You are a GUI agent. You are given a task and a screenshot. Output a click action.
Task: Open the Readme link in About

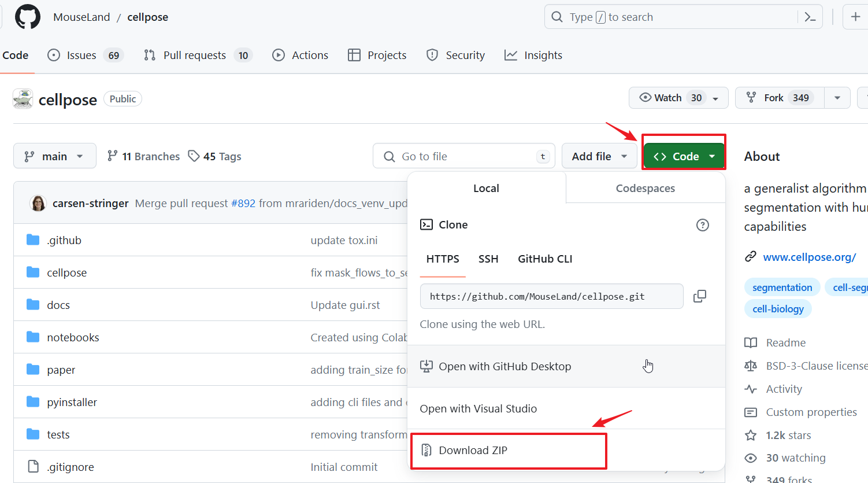point(785,342)
